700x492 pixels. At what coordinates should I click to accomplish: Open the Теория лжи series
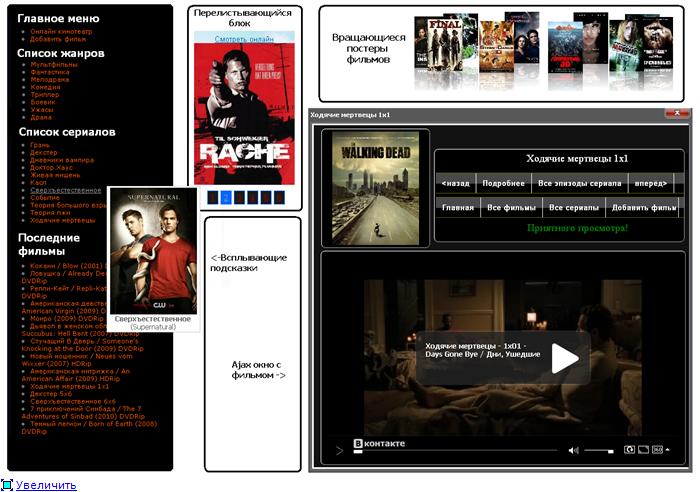pyautogui.click(x=50, y=213)
